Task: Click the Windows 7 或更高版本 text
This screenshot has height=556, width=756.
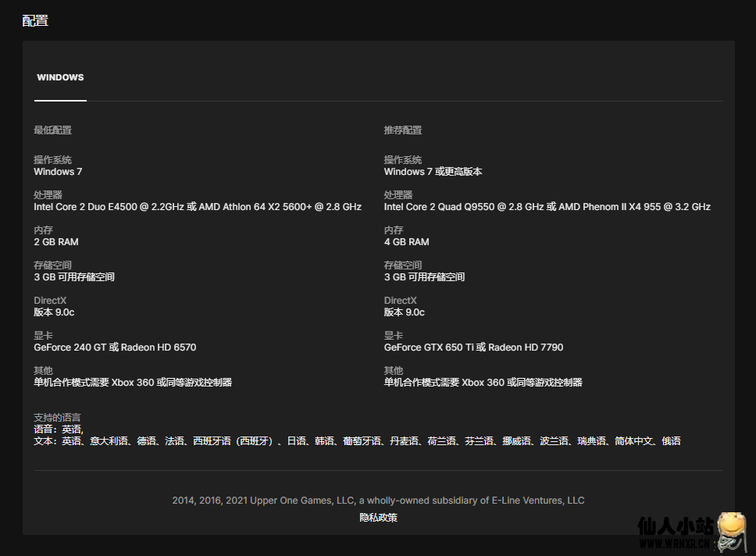Action: 433,172
